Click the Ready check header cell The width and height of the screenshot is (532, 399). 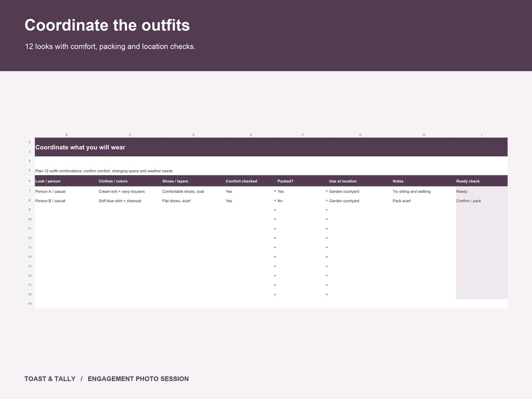[x=481, y=181]
